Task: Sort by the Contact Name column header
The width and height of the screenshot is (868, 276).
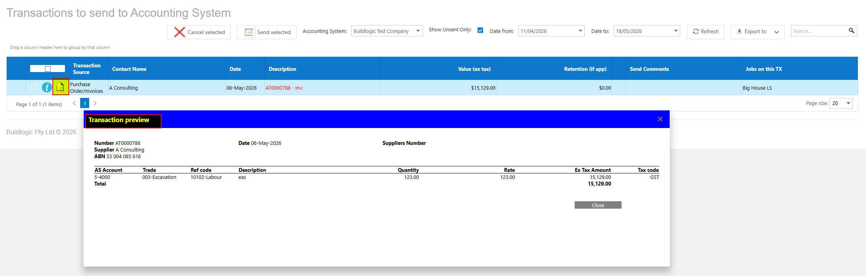Action: click(x=129, y=69)
